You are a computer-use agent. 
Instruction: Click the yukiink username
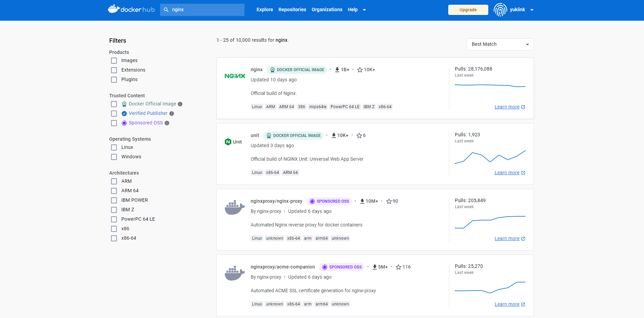coord(517,9)
